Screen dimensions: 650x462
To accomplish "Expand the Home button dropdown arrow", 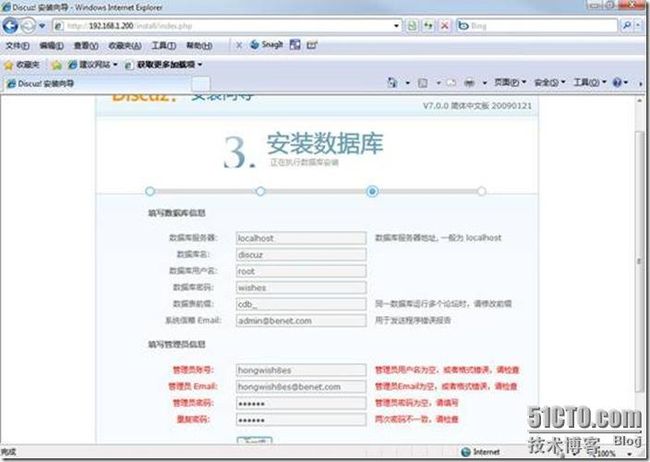I will pos(408,83).
